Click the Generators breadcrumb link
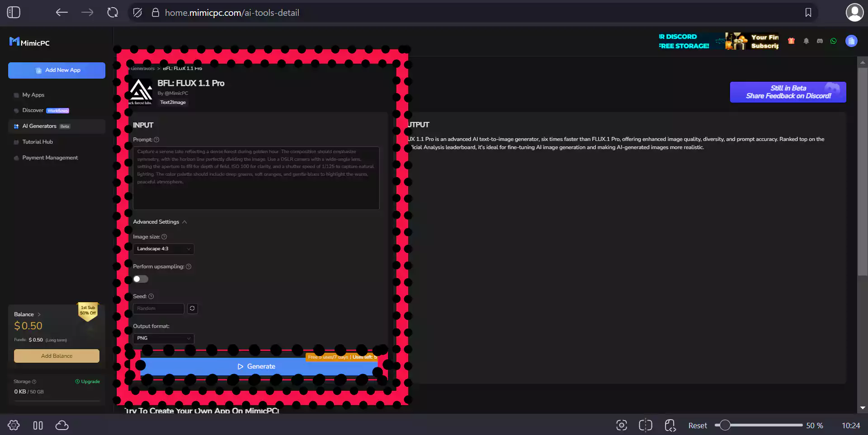Image resolution: width=868 pixels, height=435 pixels. 142,68
